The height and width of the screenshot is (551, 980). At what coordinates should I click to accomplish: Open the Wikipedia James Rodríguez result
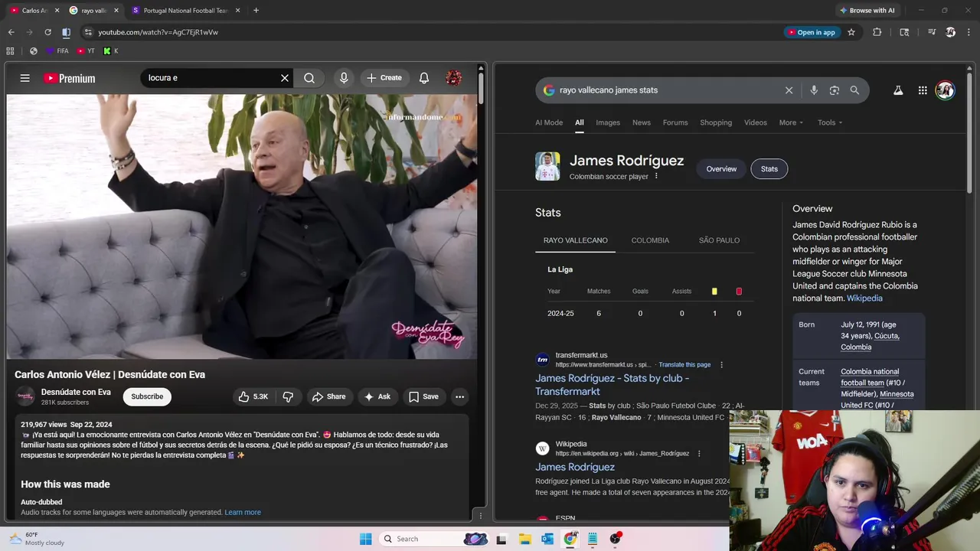coord(575,467)
